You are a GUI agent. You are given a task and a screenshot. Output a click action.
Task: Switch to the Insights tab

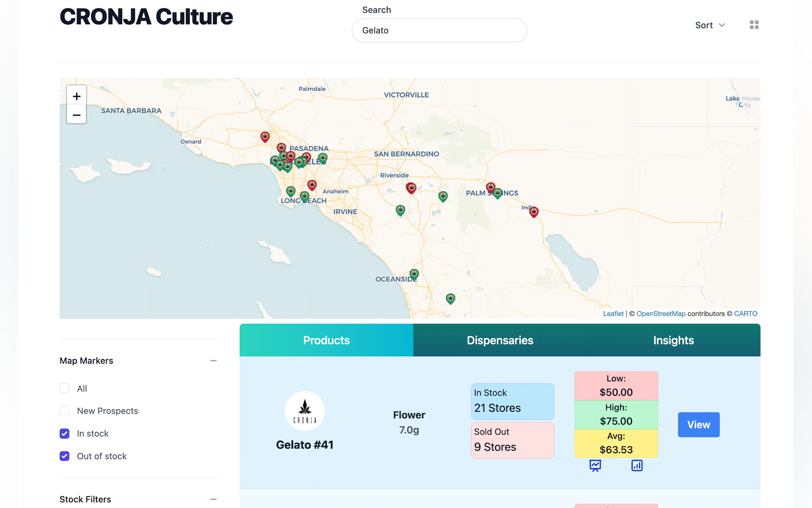(x=673, y=340)
